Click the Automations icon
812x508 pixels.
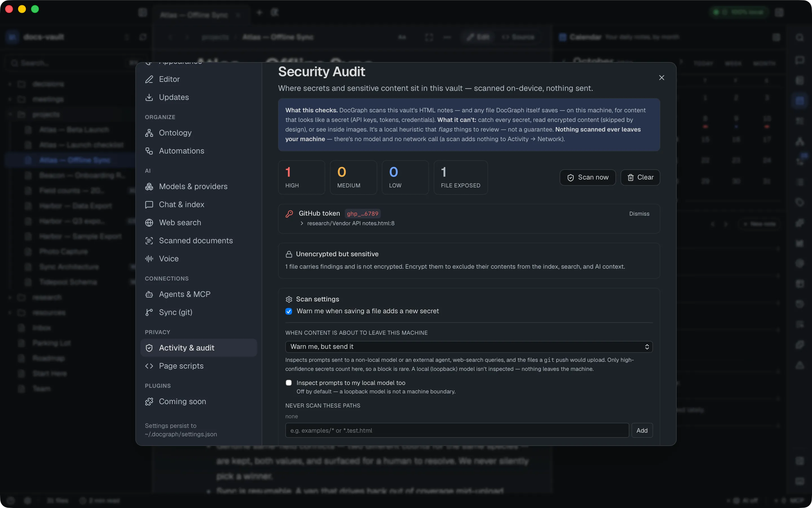point(149,151)
